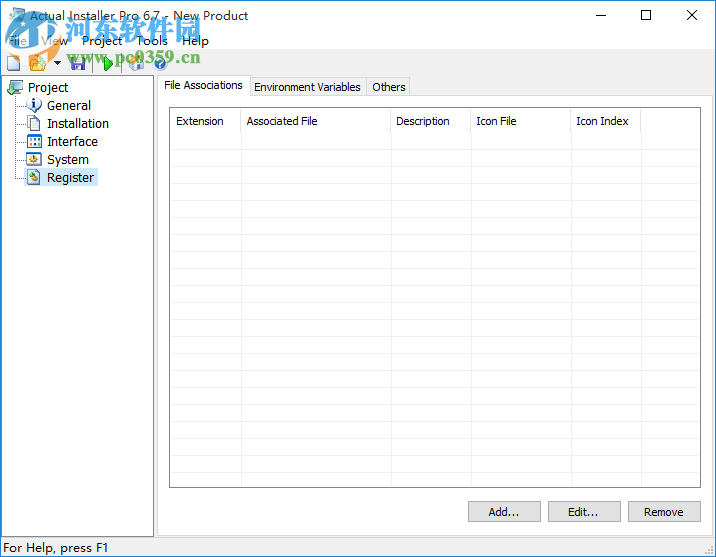The width and height of the screenshot is (716, 557).
Task: Click the blue Help question mark icon
Action: coord(160,63)
